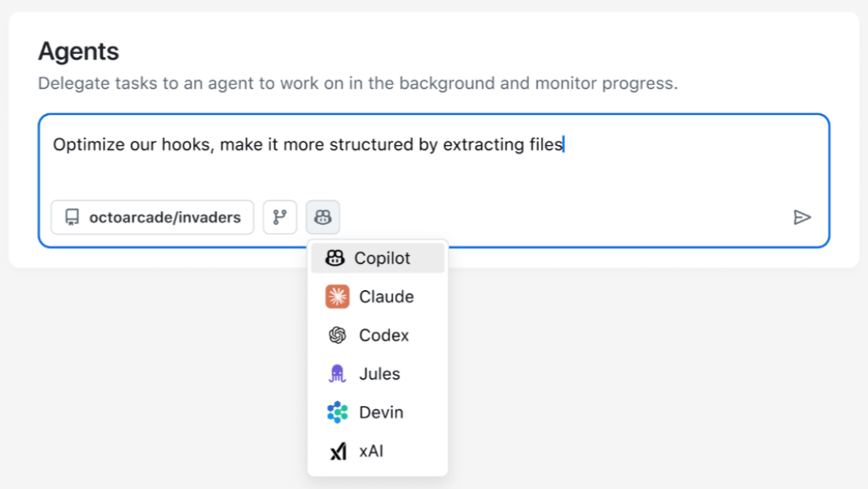Open the branch picker dropdown
This screenshot has height=489, width=868.
279,217
